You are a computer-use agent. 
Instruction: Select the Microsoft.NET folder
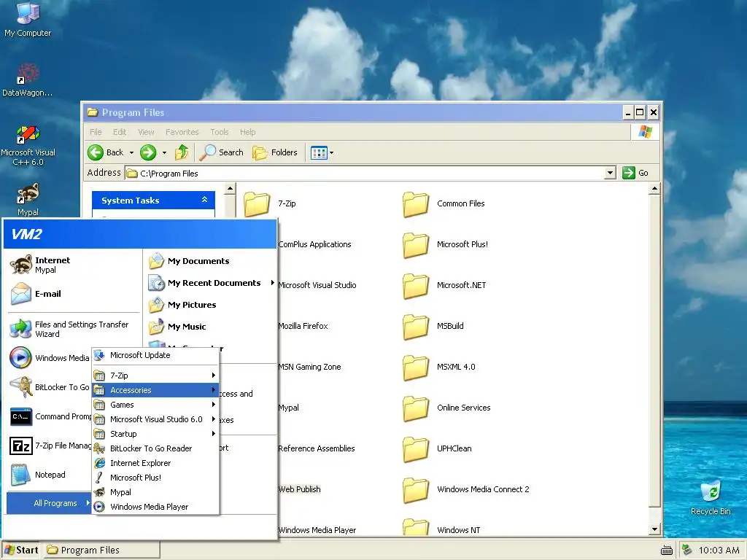point(444,286)
